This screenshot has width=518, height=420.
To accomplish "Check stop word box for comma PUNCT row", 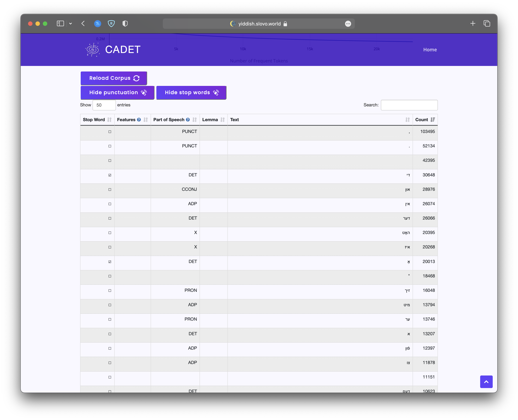I will (x=110, y=132).
